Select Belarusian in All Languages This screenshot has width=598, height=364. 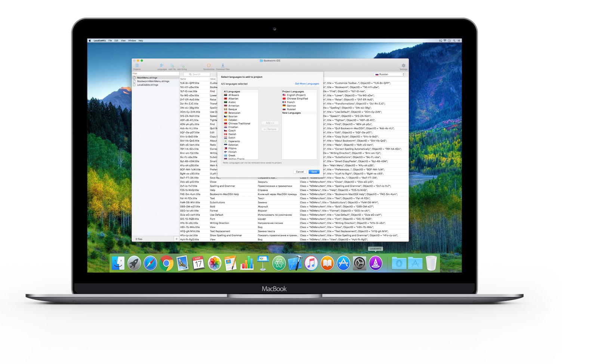[x=241, y=113]
